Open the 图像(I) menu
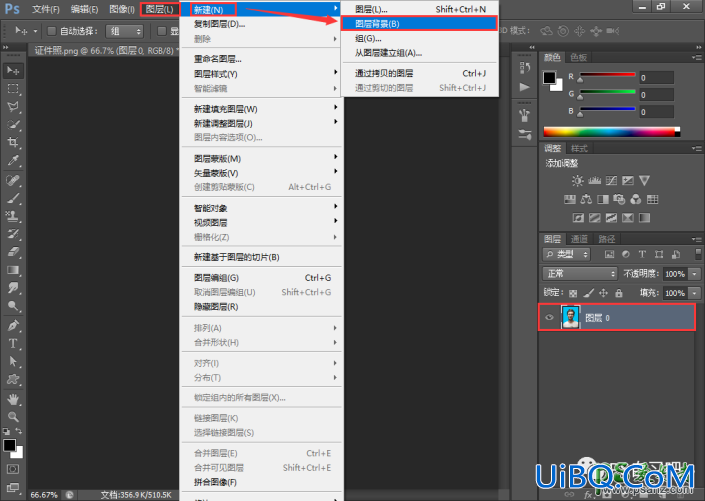The height and width of the screenshot is (501, 705). pyautogui.click(x=122, y=9)
